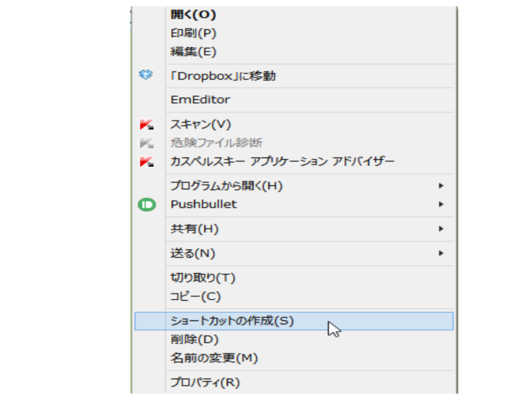Click the Dropbox icon in context menu

(x=147, y=76)
